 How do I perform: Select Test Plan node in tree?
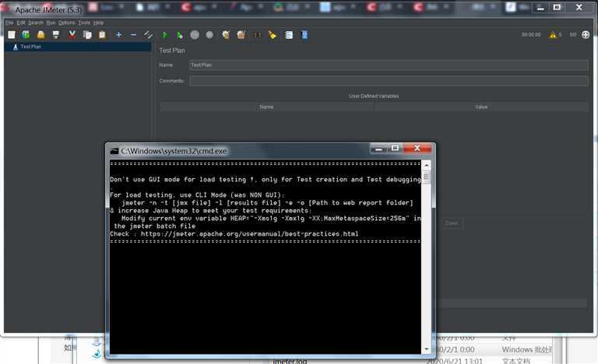[x=30, y=47]
